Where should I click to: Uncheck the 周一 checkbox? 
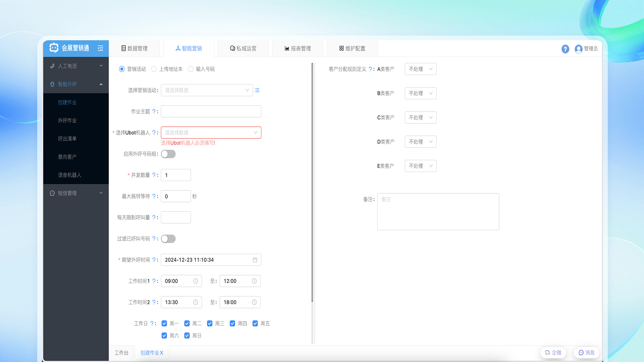(x=164, y=323)
